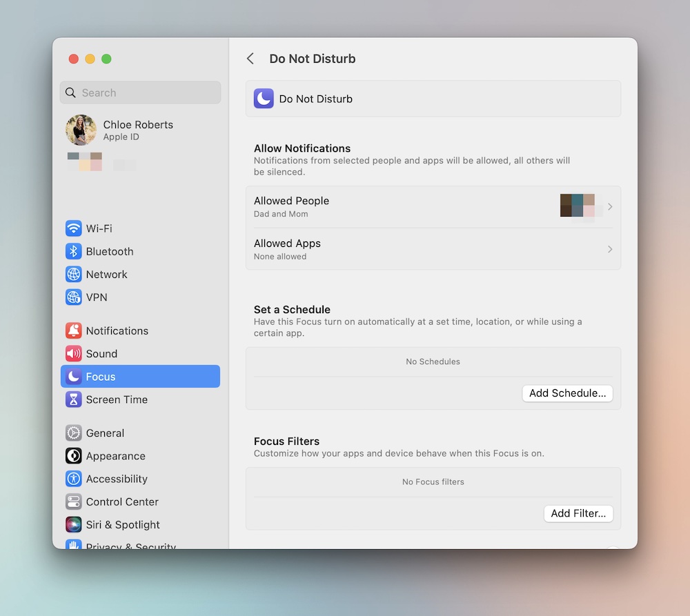Click the "Allow Notifications" heading
690x616 pixels.
tap(302, 148)
